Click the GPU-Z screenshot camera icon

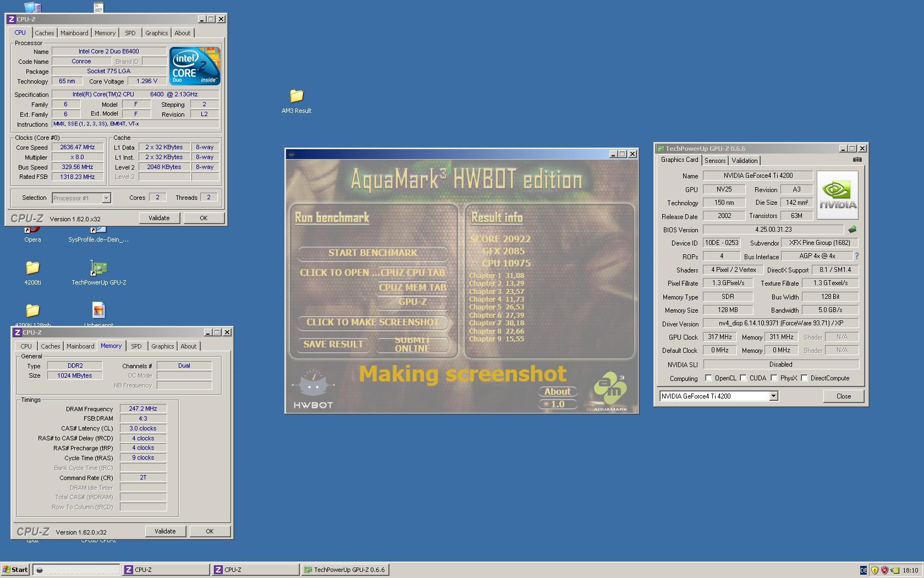point(857,160)
